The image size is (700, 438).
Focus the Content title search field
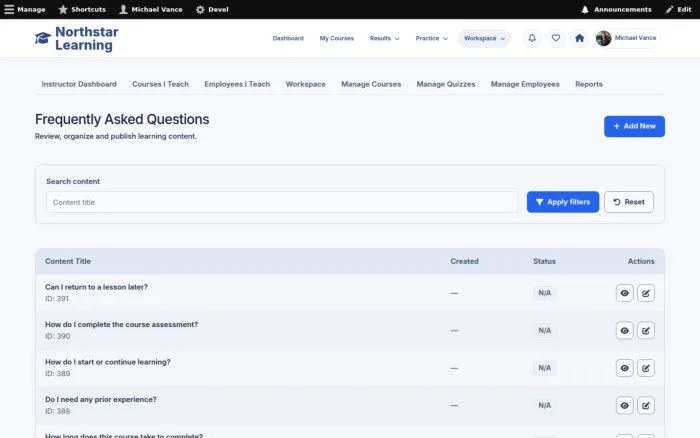tap(282, 202)
